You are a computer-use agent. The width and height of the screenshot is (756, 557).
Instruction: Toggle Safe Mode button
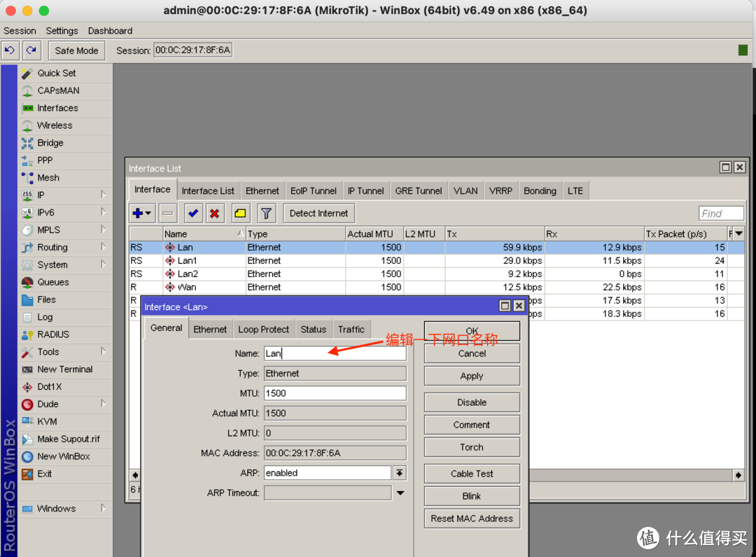click(x=76, y=50)
